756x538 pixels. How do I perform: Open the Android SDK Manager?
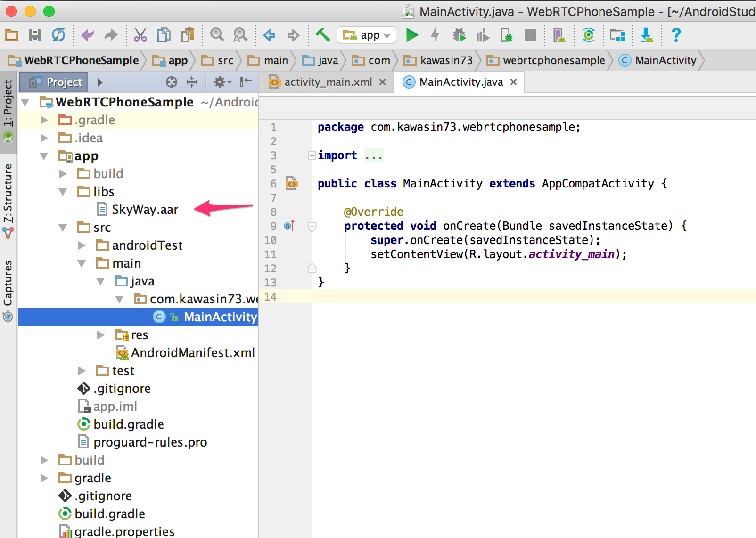(x=647, y=34)
